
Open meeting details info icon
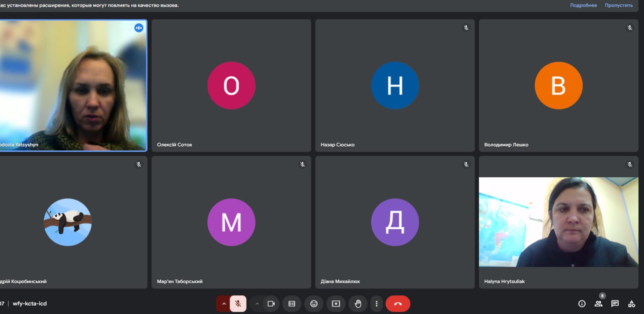[x=582, y=303]
